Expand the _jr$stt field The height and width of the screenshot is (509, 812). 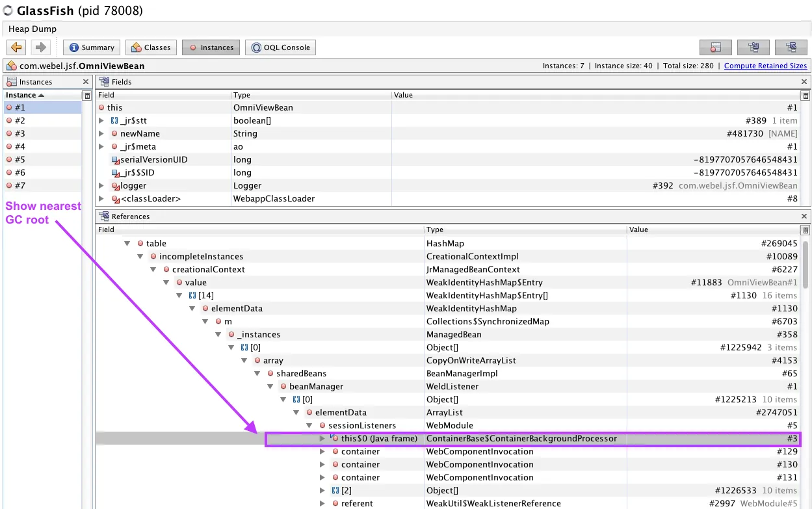tap(101, 120)
